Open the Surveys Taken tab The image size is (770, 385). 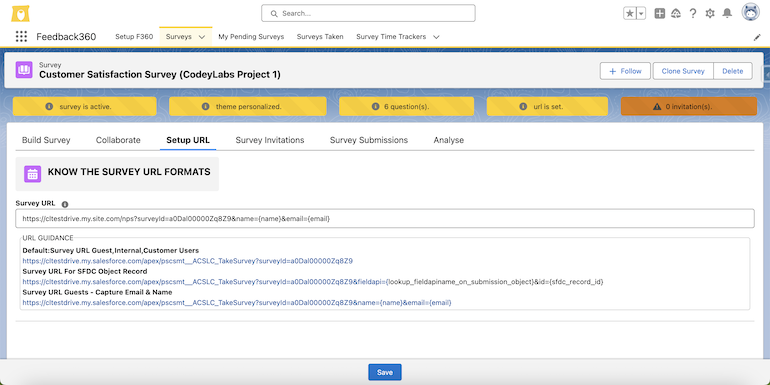(320, 36)
